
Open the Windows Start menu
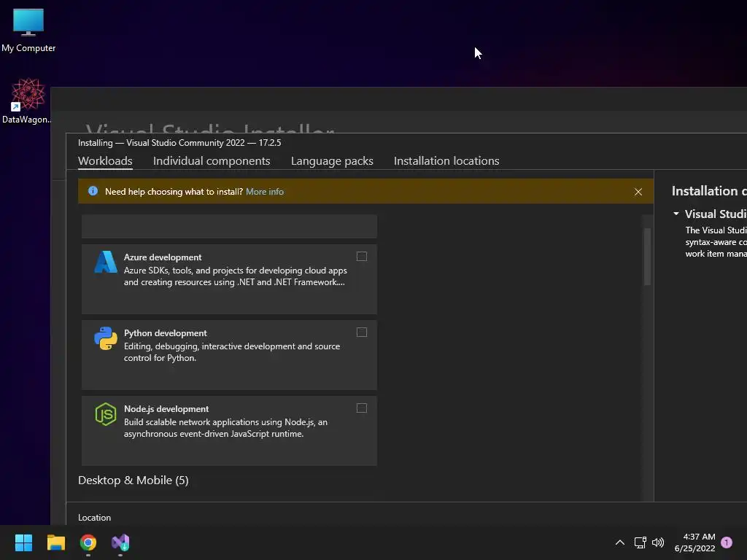(23, 542)
